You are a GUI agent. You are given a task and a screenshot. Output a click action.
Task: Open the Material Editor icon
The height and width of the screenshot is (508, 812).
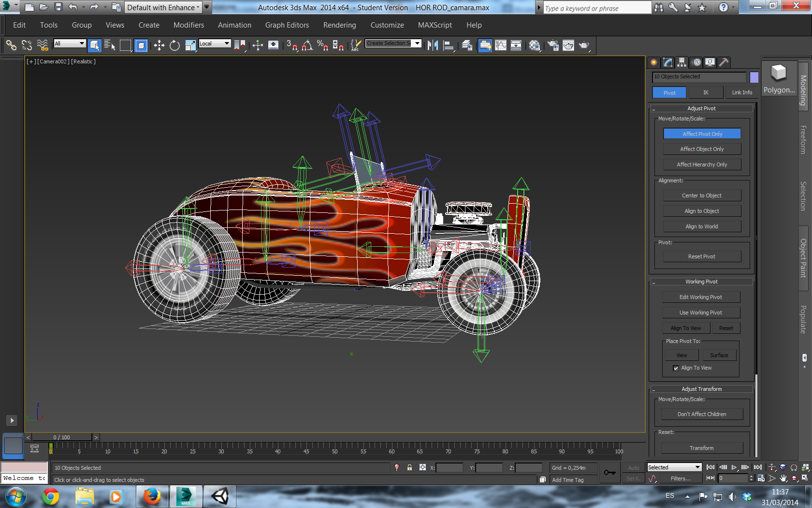[535, 45]
